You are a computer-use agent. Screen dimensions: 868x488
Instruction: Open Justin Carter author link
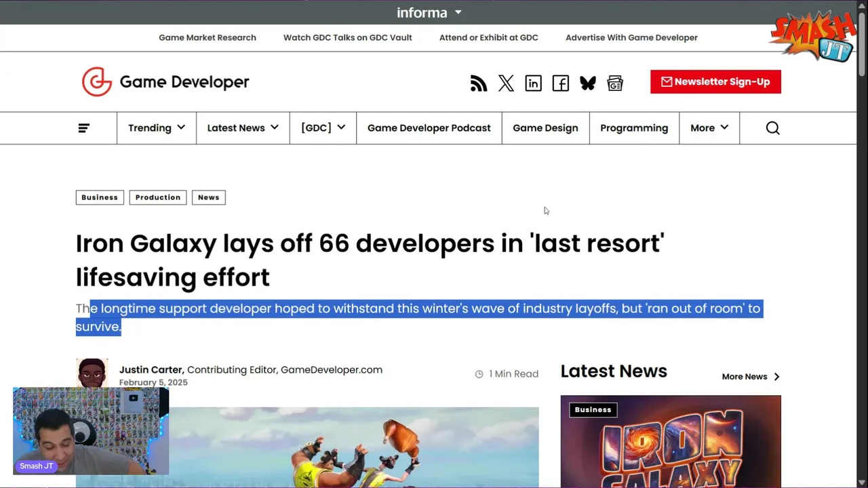(151, 369)
